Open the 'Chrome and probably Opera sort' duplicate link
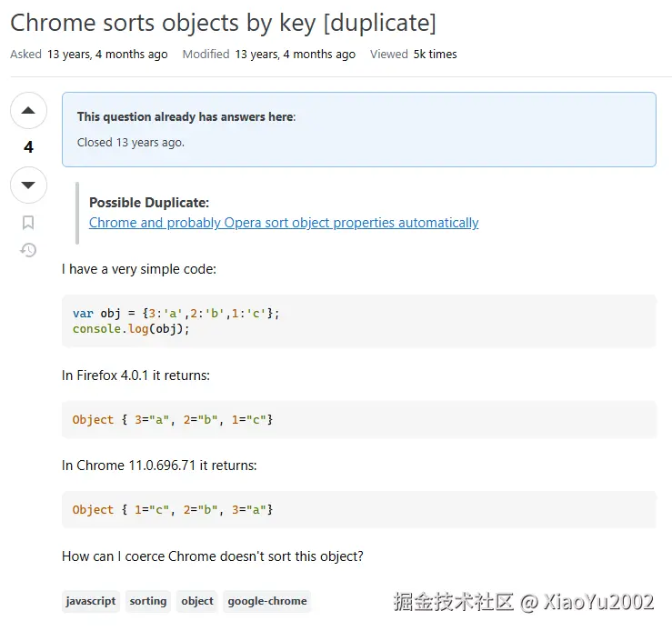Viewport: 672px width, 631px height. pos(284,223)
